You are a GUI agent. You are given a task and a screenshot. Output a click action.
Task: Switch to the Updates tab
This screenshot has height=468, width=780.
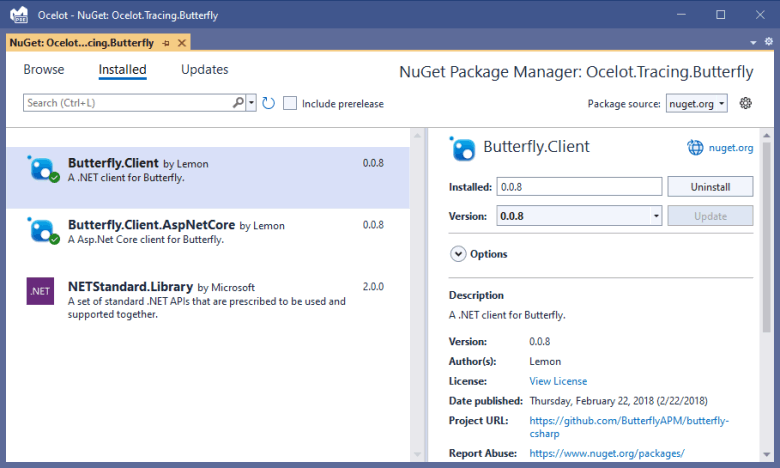click(x=204, y=70)
